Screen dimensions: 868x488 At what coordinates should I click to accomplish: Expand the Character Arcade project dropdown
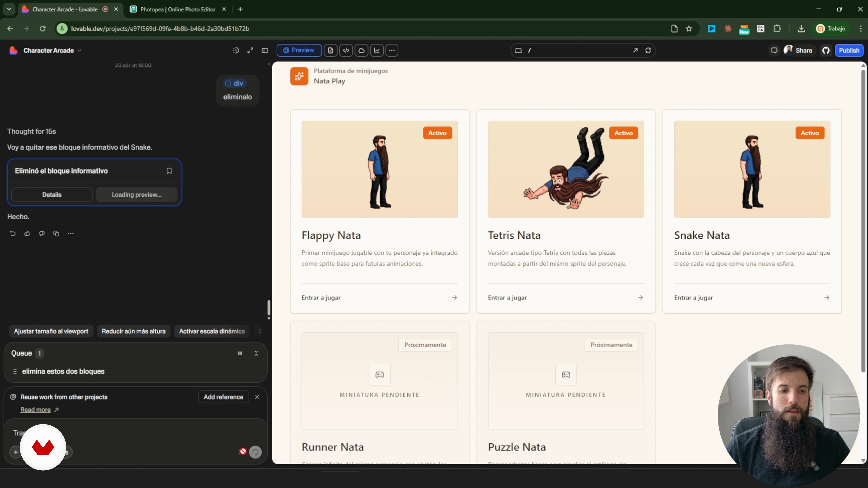pos(80,51)
